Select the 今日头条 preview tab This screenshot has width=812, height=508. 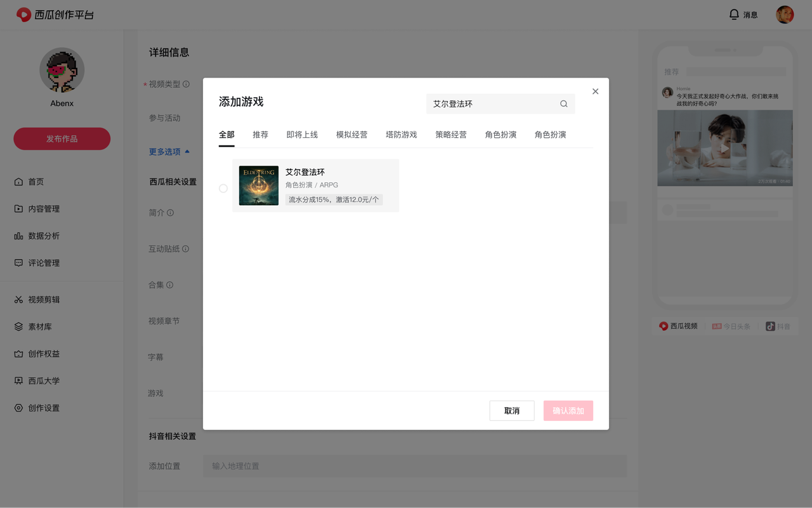tap(731, 326)
